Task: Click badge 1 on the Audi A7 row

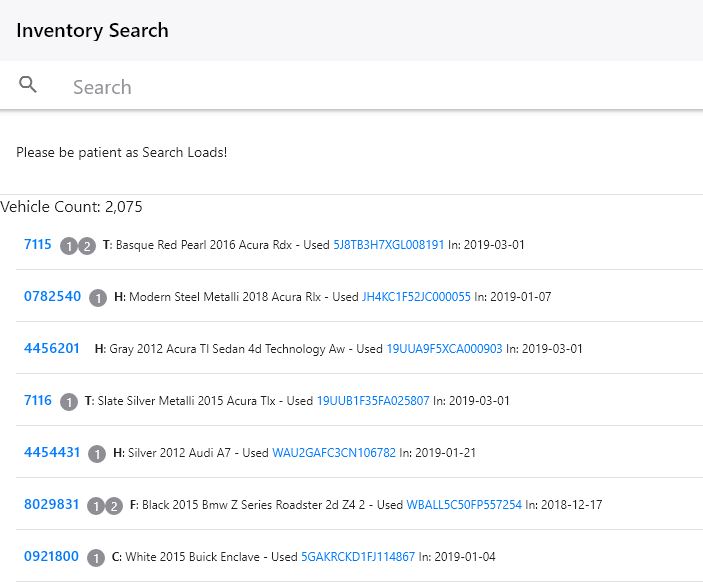Action: click(97, 454)
